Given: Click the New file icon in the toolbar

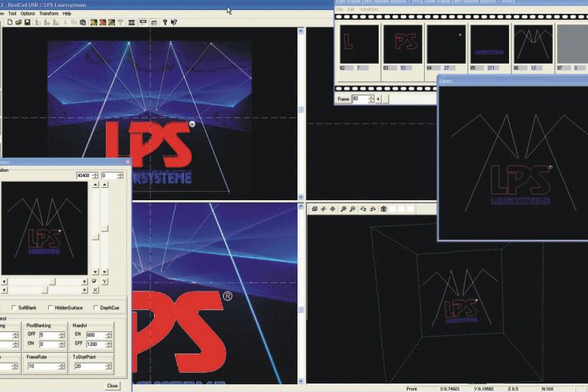Looking at the screenshot, I should tap(10, 22).
